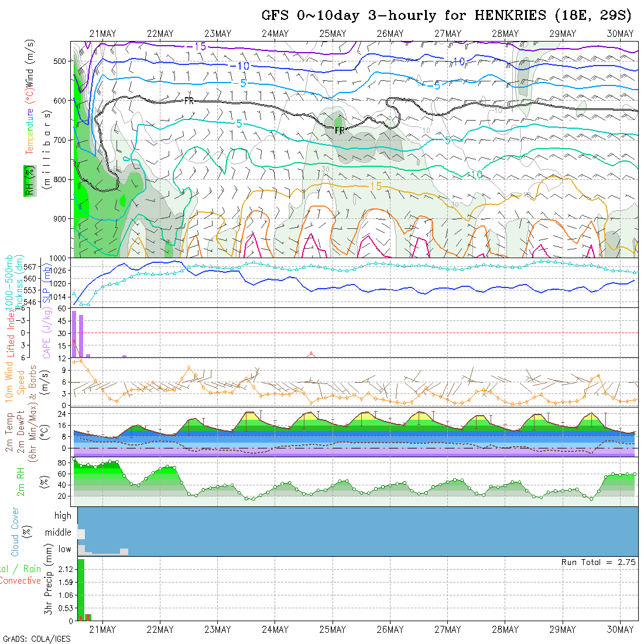Click the '1026' SLP tick value

pos(57,270)
